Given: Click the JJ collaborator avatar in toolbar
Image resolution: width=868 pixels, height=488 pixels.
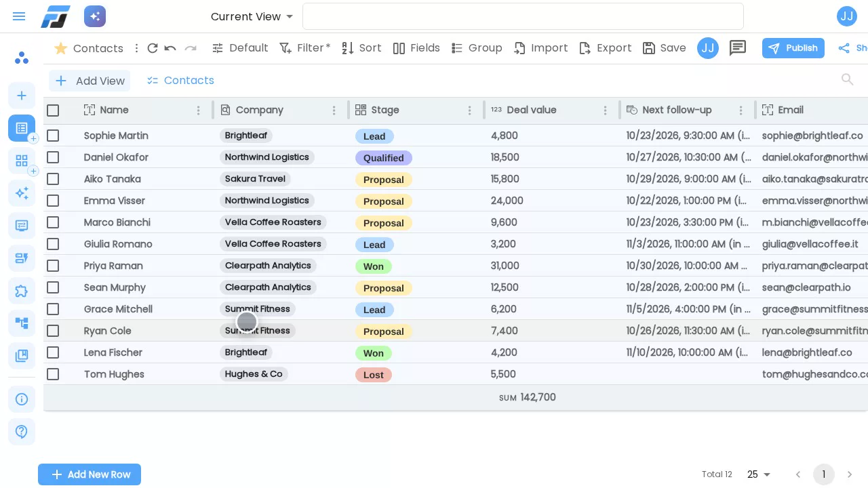Looking at the screenshot, I should click(708, 48).
